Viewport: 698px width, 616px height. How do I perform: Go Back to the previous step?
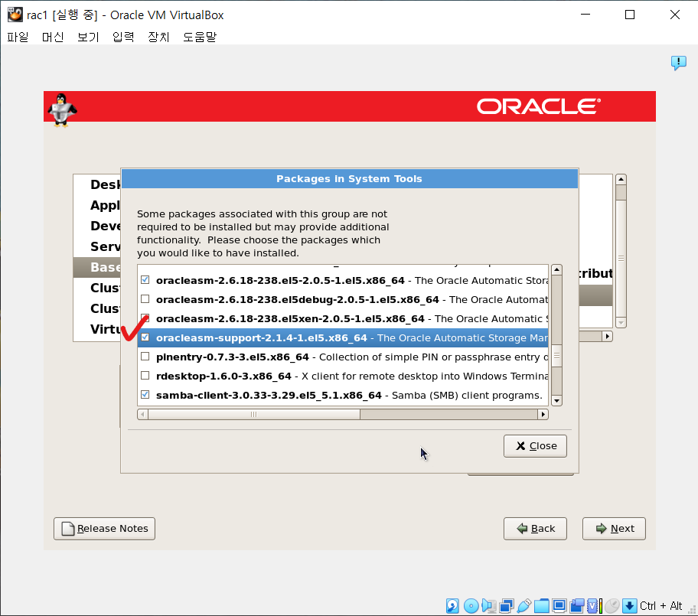(x=535, y=529)
